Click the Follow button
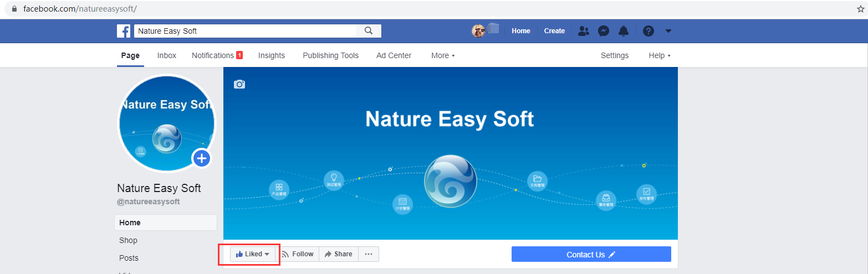This screenshot has height=274, width=868. (298, 254)
